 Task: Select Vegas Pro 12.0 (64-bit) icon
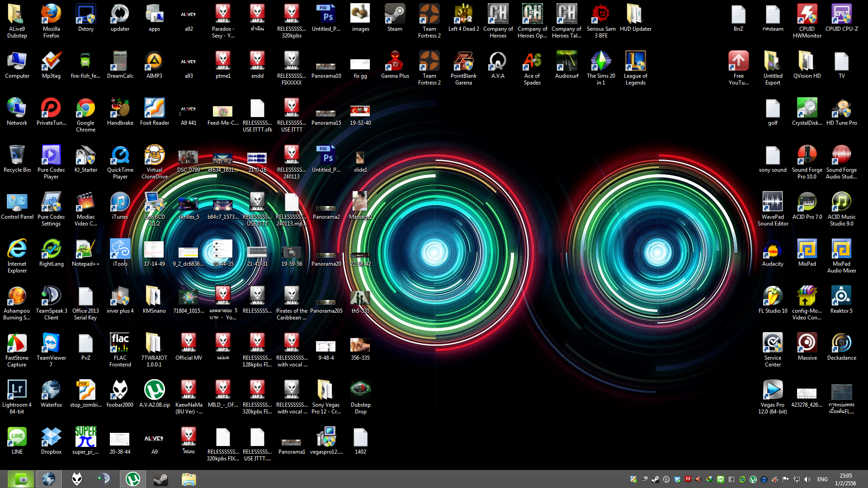click(x=773, y=391)
